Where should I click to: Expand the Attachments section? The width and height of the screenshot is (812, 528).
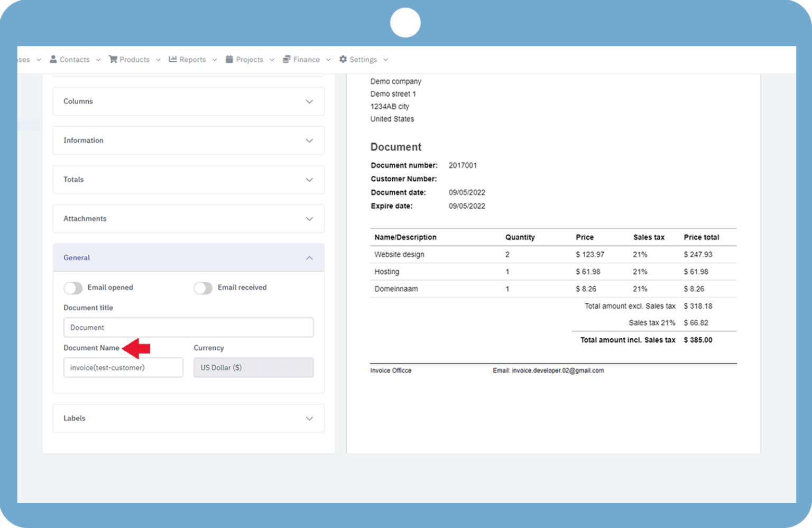(x=188, y=219)
